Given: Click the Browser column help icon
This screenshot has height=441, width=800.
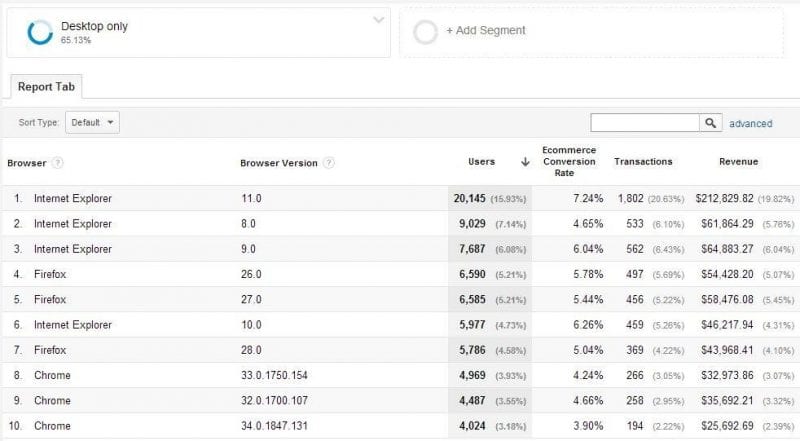Looking at the screenshot, I should click(58, 163).
